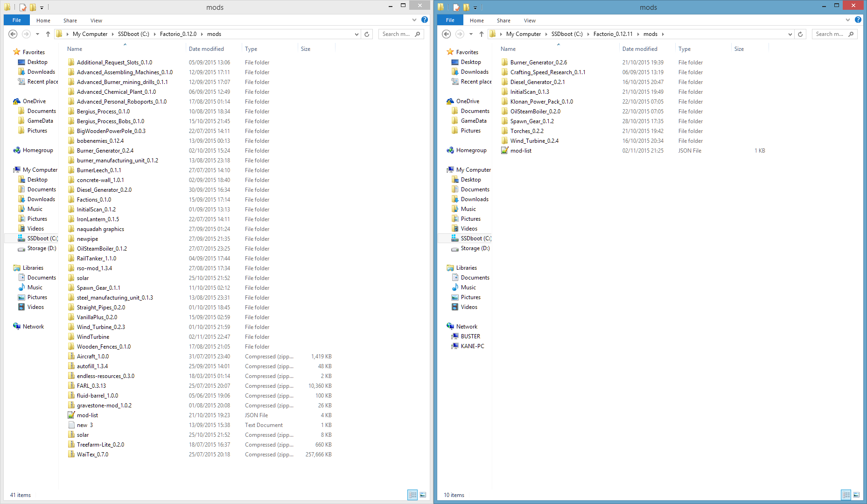Select bobenemies_0.12.4 folder
Viewport: 867px width, 504px height.
(x=96, y=141)
